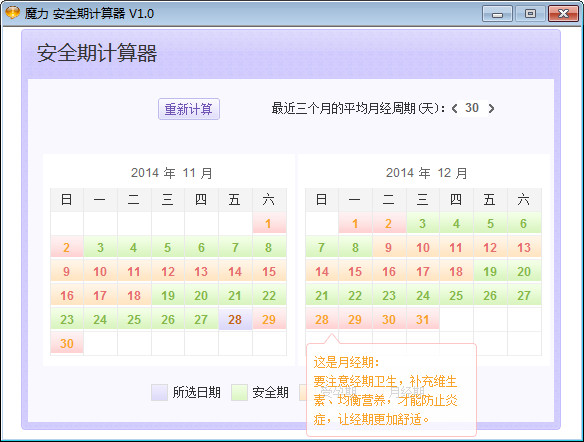This screenshot has height=442, width=584.
Task: Click the 2014 年 12 月 month header
Action: 426,173
